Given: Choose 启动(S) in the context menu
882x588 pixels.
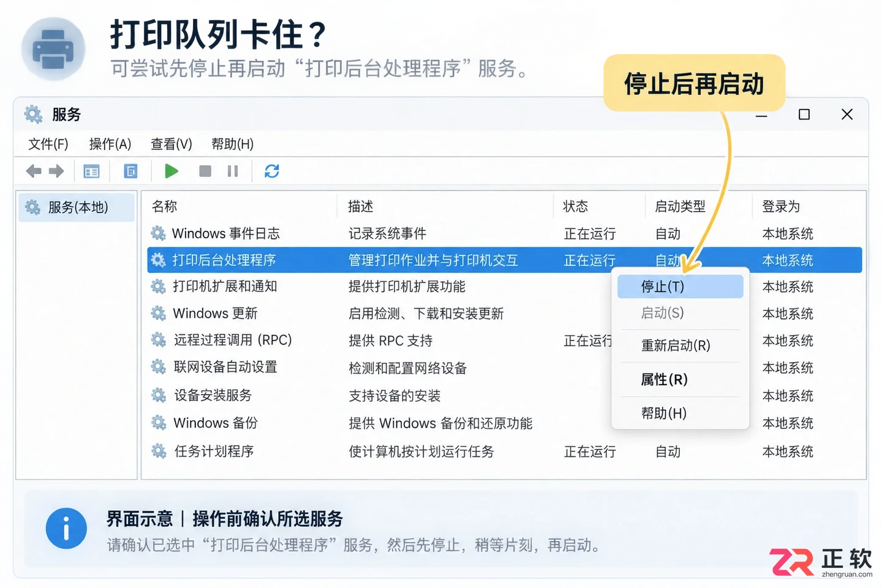Looking at the screenshot, I should (680, 313).
